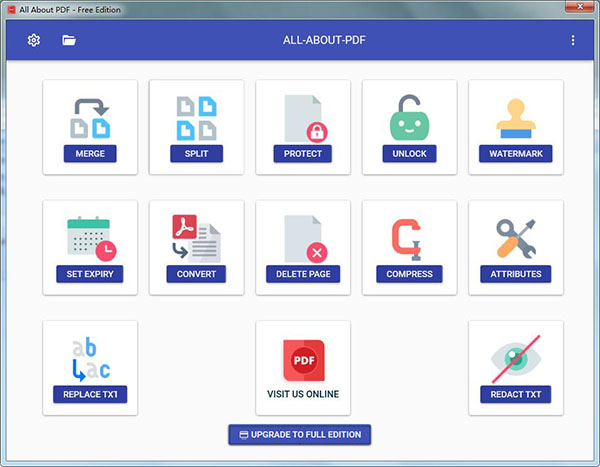Viewport: 600px width, 467px height.
Task: Click the ALL-ABOUT-PDF header title
Action: [x=324, y=40]
